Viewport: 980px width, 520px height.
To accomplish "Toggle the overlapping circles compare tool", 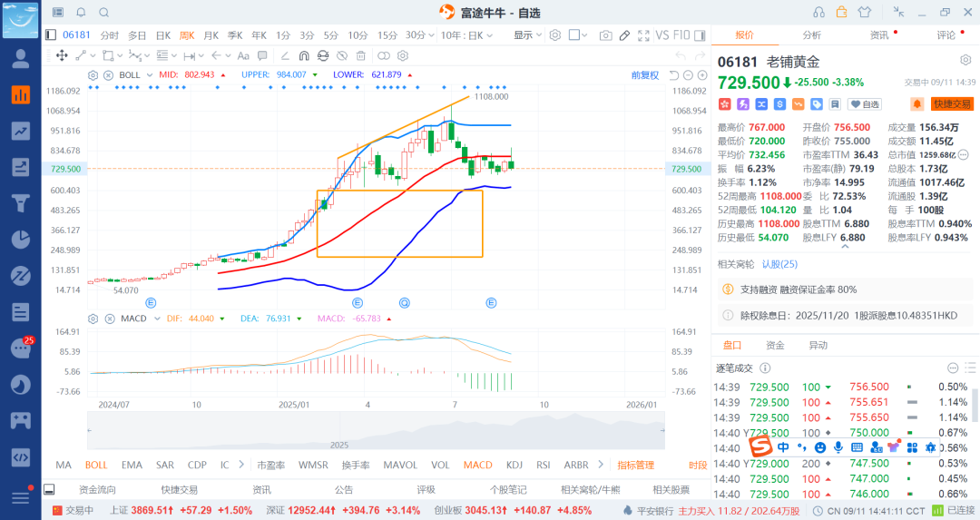I will (383, 55).
